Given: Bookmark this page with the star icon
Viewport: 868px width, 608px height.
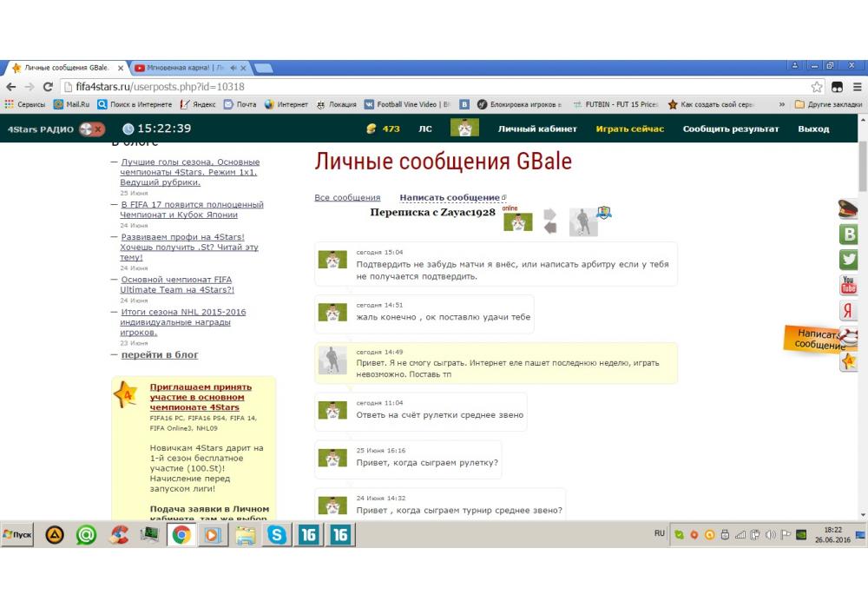Looking at the screenshot, I should click(817, 87).
